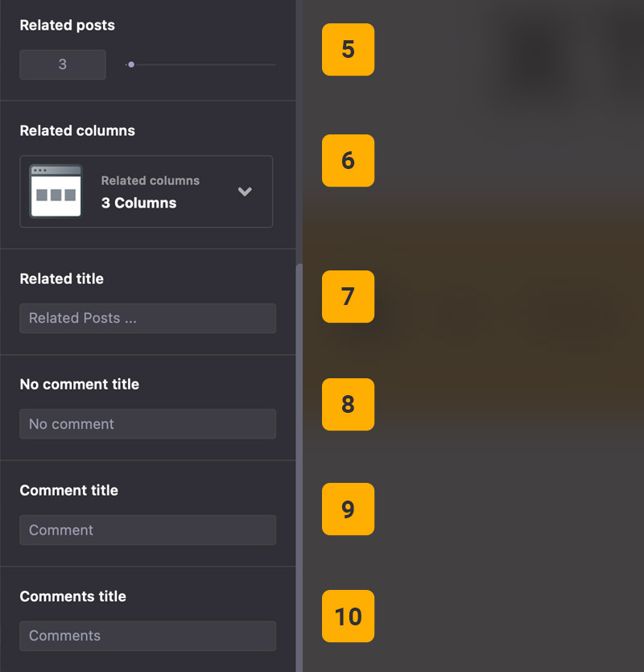Click into the Comment title field

pos(147,530)
